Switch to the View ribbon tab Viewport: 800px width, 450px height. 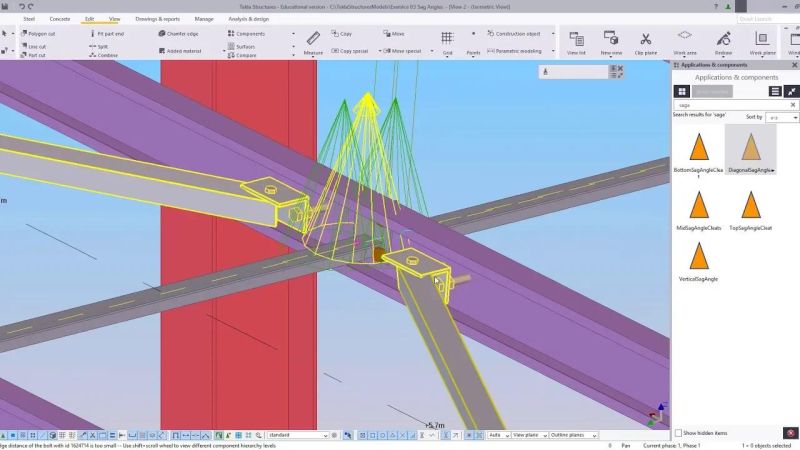pyautogui.click(x=114, y=19)
